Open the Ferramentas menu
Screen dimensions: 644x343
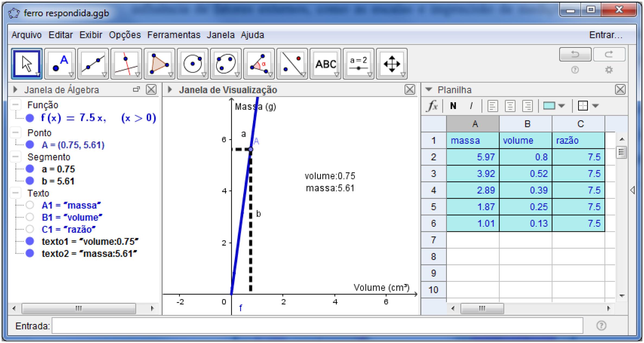pos(174,35)
